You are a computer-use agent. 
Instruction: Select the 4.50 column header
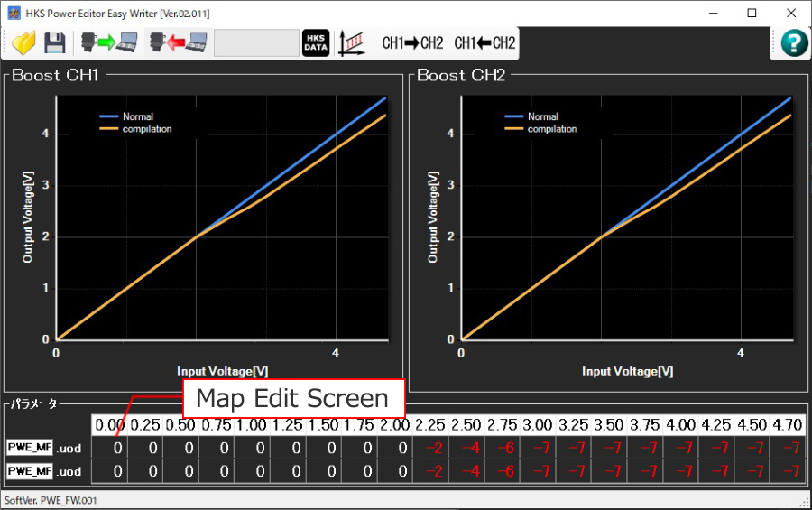tap(752, 425)
